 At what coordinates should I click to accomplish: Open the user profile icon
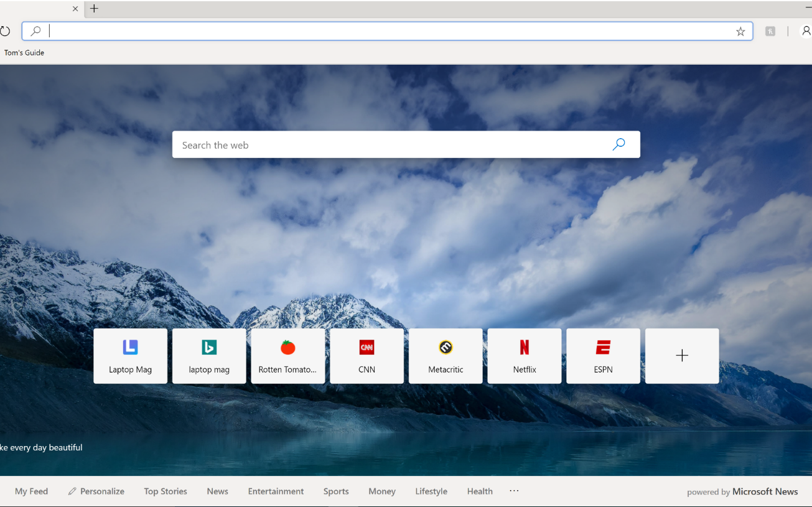(806, 31)
